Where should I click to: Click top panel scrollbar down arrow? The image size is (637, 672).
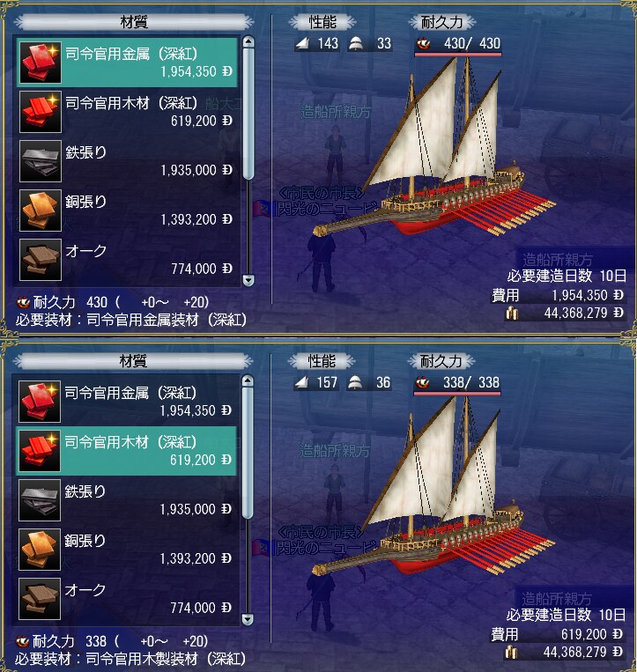[x=248, y=280]
